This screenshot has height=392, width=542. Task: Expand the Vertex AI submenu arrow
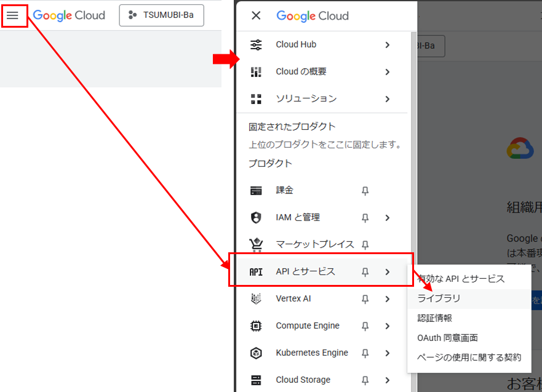[388, 299]
